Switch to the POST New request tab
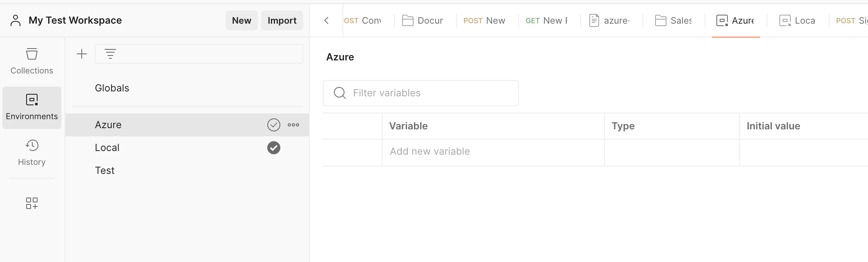 point(484,20)
